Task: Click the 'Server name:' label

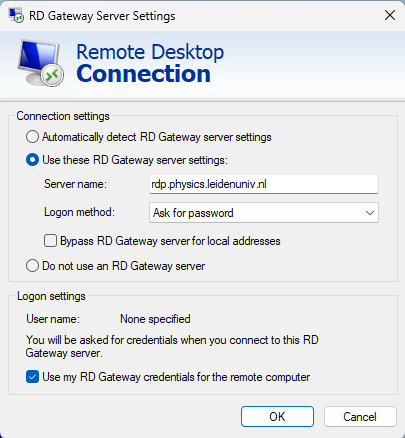Action: click(x=75, y=184)
